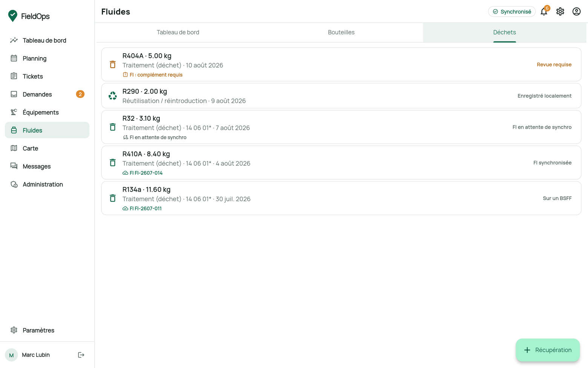Click the trash icon on R404A entry
Viewport: 588px width, 368px height.
[113, 65]
